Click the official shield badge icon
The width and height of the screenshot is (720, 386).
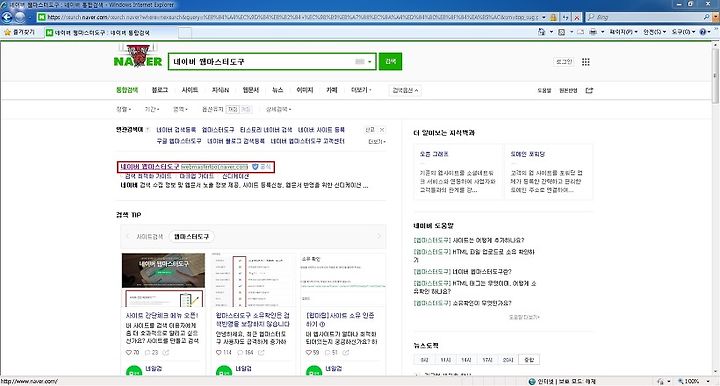pos(255,167)
